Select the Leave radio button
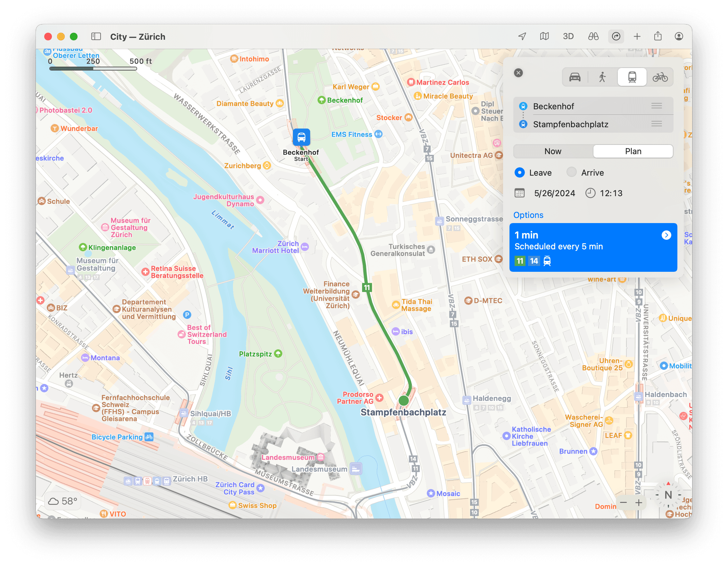 520,173
